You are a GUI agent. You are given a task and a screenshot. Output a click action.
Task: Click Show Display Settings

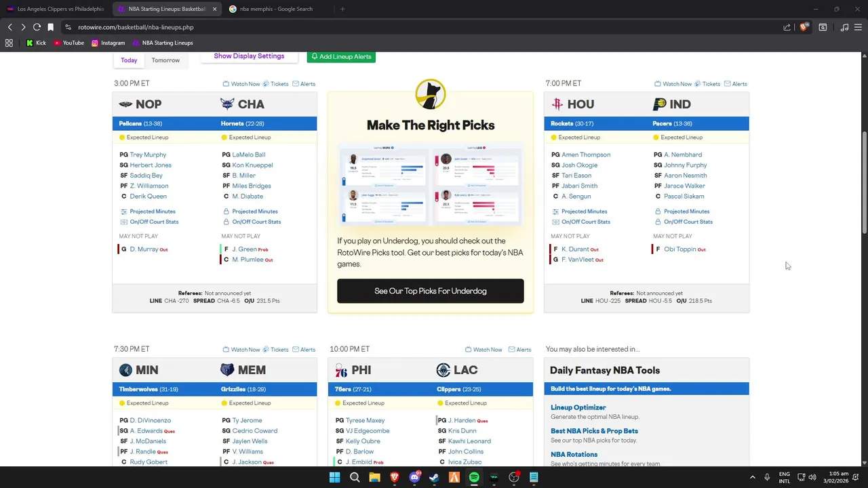[249, 56]
